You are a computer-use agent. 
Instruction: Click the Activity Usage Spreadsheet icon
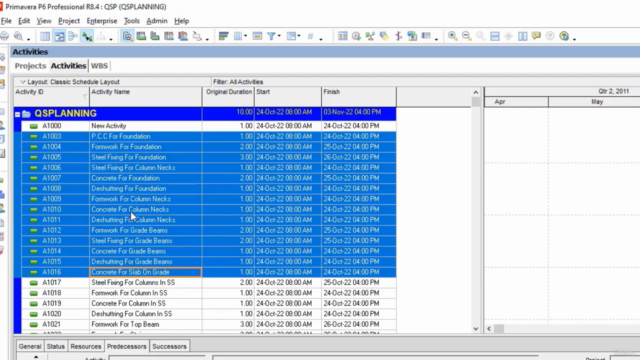(141, 36)
